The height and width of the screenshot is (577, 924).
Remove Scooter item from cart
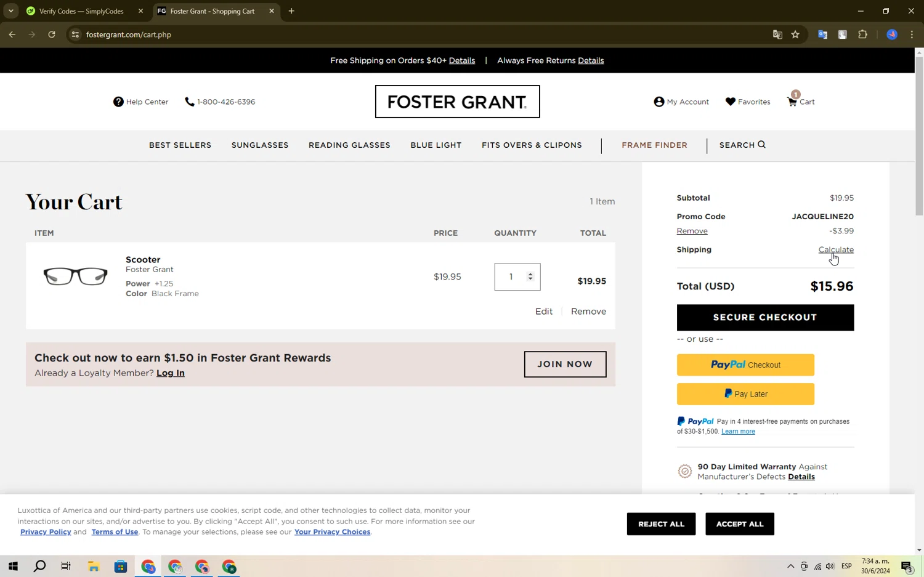point(588,312)
